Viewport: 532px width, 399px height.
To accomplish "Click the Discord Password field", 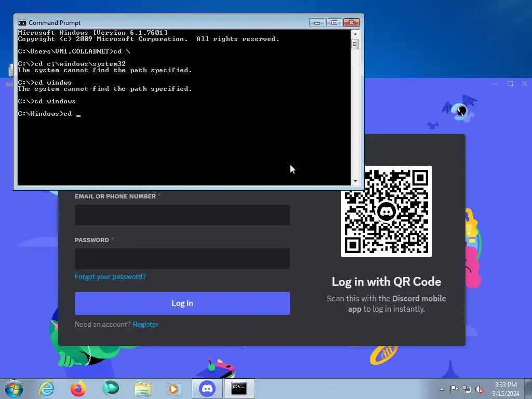I will coord(182,259).
